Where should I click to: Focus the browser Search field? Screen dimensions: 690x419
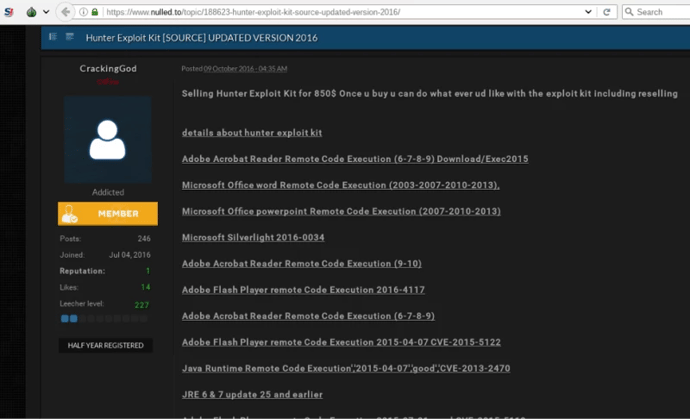click(656, 12)
